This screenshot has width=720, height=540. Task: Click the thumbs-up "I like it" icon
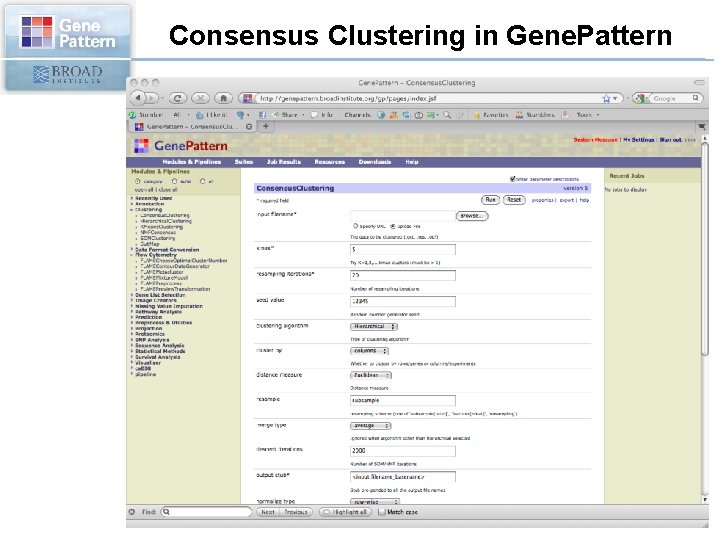199,115
